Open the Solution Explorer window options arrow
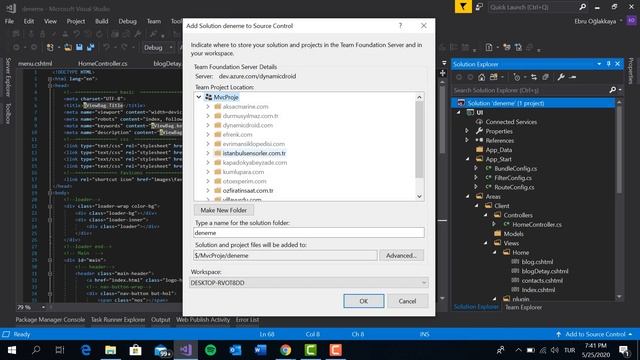This screenshot has height=360, width=640. (x=599, y=64)
